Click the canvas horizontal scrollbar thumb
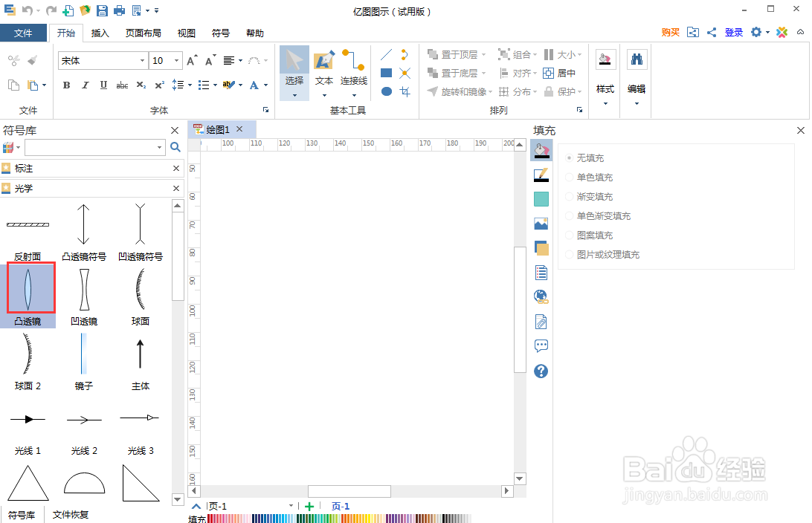Screen dimensions: 812x523 [x=349, y=491]
